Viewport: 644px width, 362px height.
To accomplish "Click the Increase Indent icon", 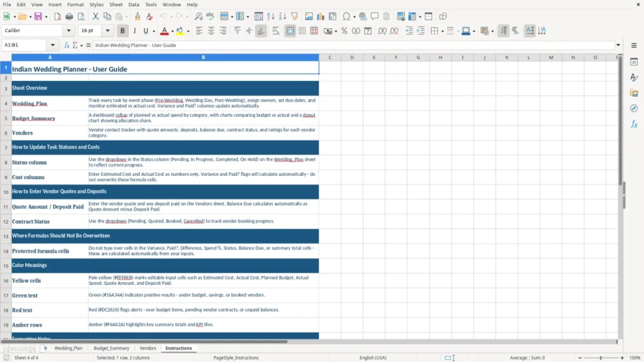I will pos(409,31).
